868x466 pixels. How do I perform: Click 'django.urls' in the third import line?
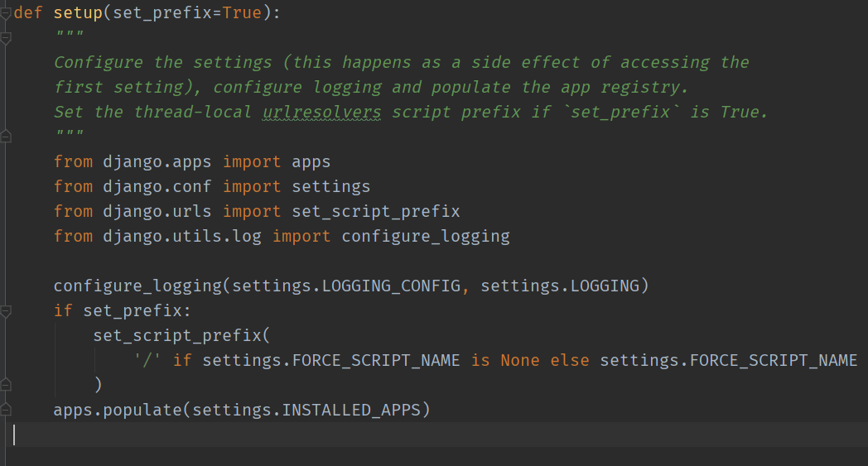point(157,211)
